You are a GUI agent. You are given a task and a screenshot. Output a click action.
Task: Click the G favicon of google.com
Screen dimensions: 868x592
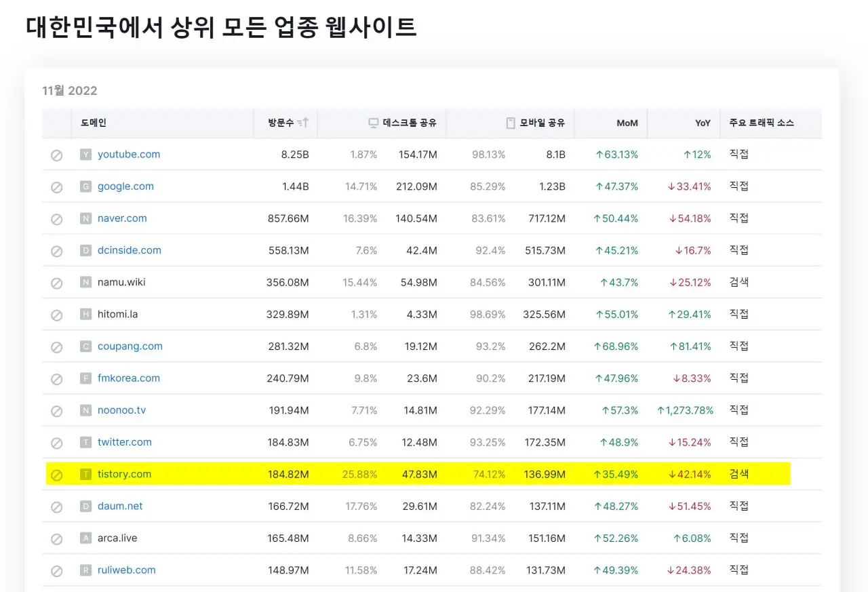[85, 186]
